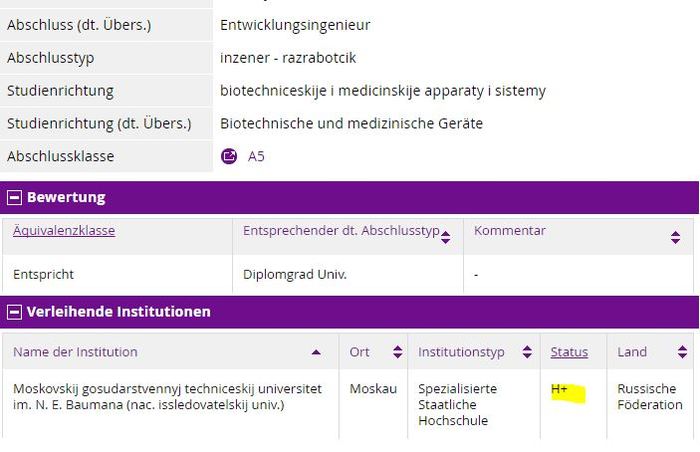The image size is (700, 452).
Task: Click the Status column header link
Action: pos(569,352)
